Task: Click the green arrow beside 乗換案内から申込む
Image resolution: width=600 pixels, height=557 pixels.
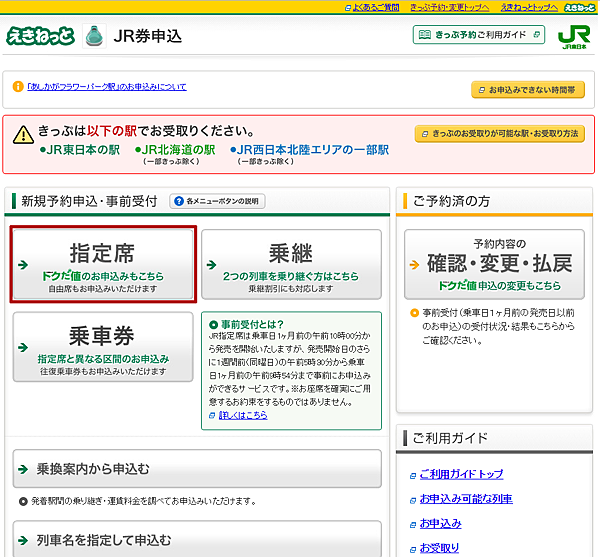Action: [x=23, y=469]
